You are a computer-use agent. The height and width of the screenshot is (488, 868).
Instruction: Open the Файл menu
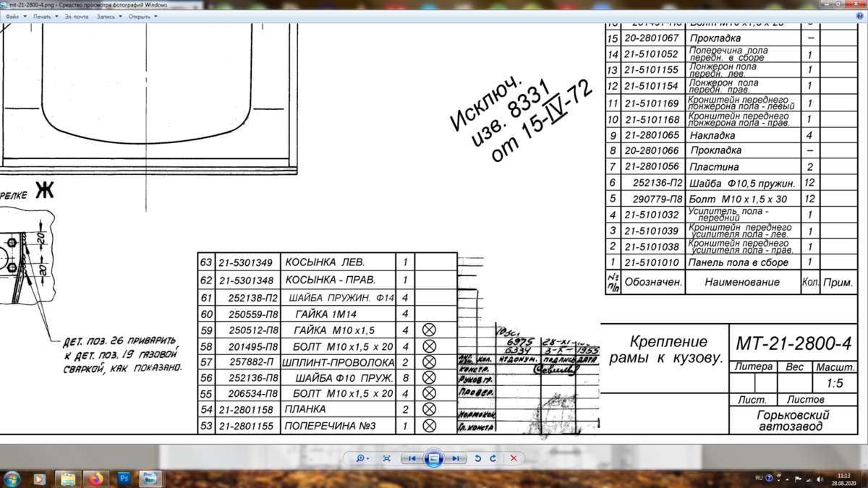pyautogui.click(x=14, y=16)
